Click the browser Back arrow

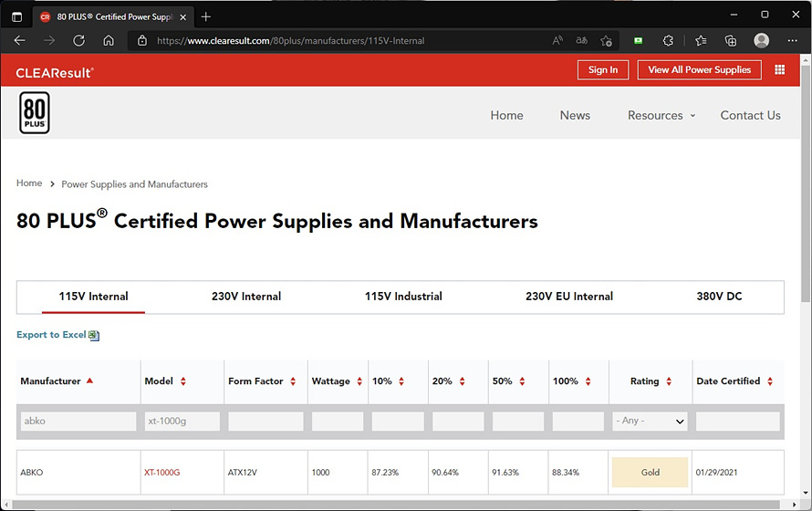[x=20, y=40]
